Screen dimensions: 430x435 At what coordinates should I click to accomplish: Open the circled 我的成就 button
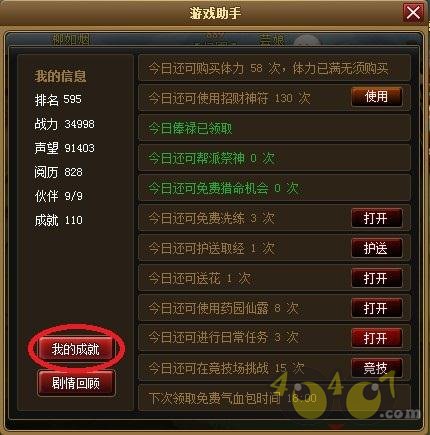(x=76, y=349)
